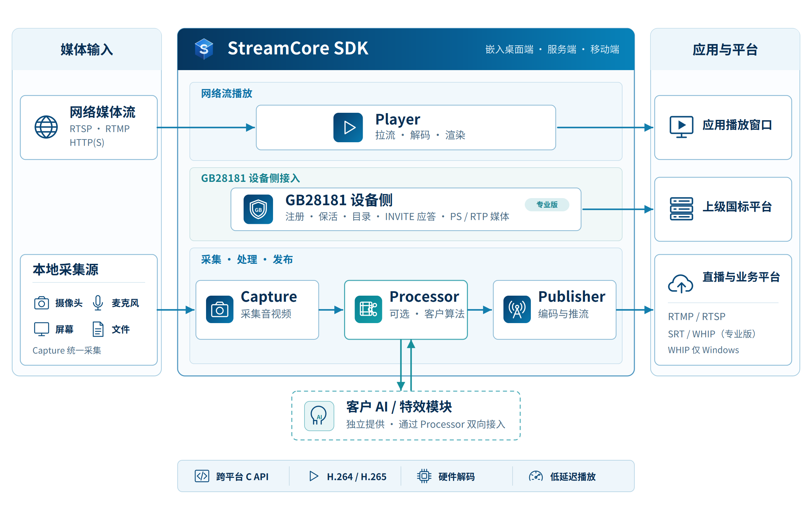Click the Player play-triangle icon
This screenshot has width=812, height=508.
point(348,127)
